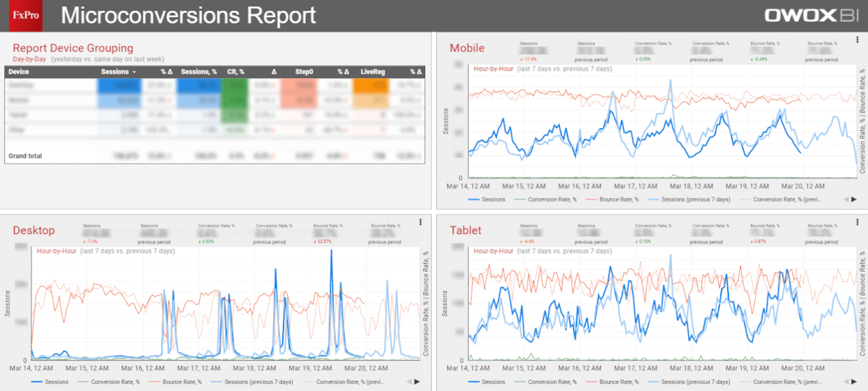Screen dimensions: 868x391
Task: Sort table by the Sessions, % column header
Action: 198,72
